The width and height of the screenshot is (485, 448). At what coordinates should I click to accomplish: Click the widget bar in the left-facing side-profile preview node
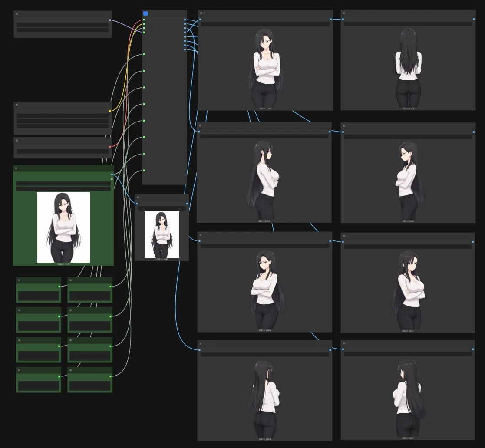coord(408,137)
